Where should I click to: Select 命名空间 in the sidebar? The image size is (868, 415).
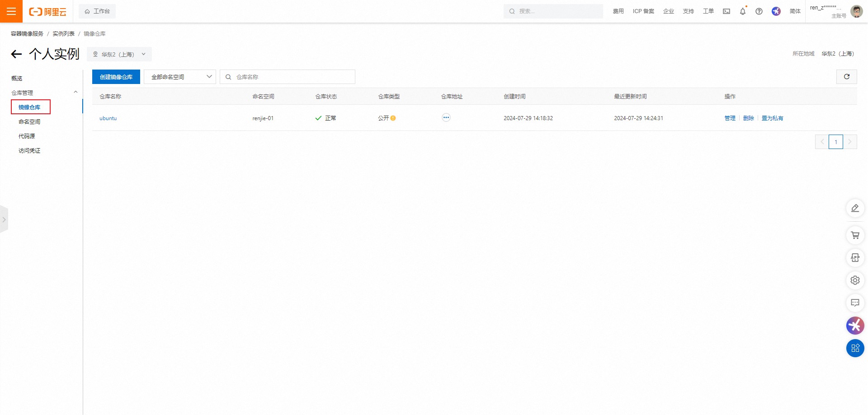(29, 122)
